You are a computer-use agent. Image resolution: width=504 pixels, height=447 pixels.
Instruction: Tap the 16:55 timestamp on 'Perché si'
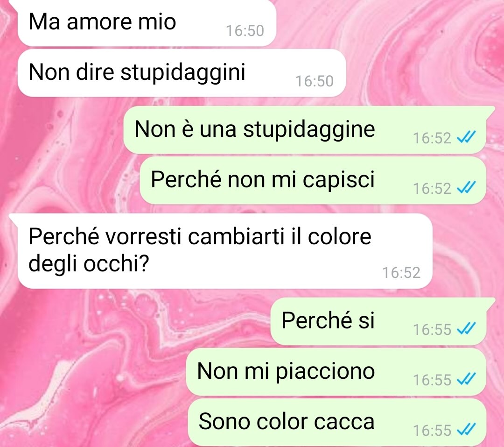pos(432,330)
